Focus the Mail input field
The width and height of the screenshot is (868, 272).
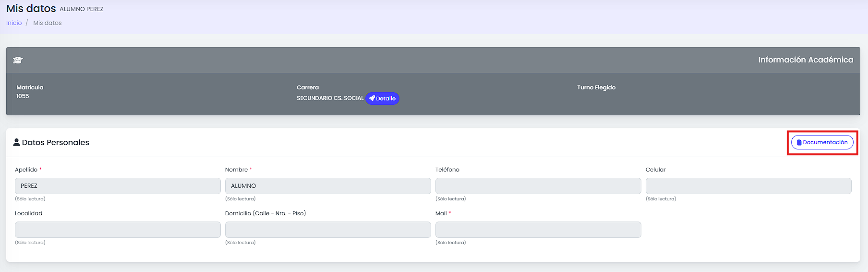click(x=538, y=230)
